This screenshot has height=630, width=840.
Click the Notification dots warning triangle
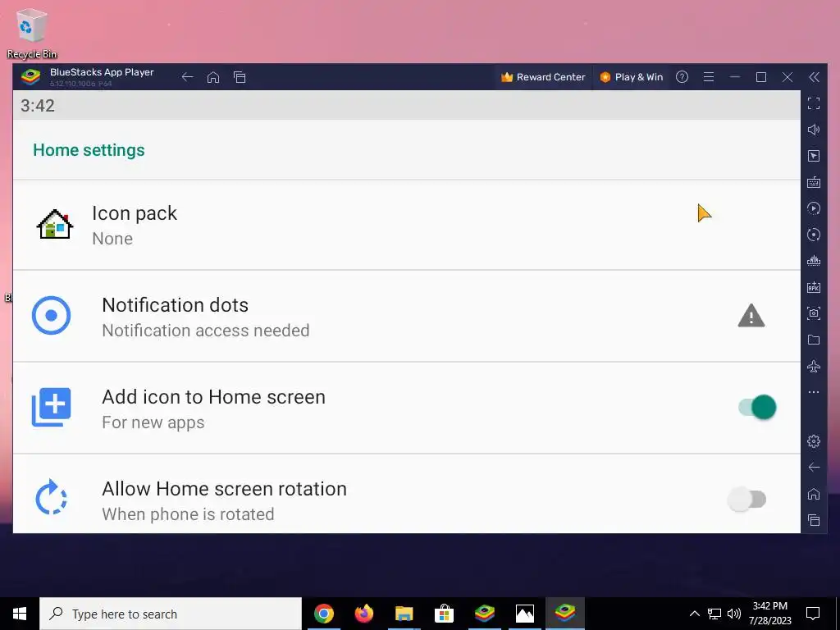click(751, 316)
